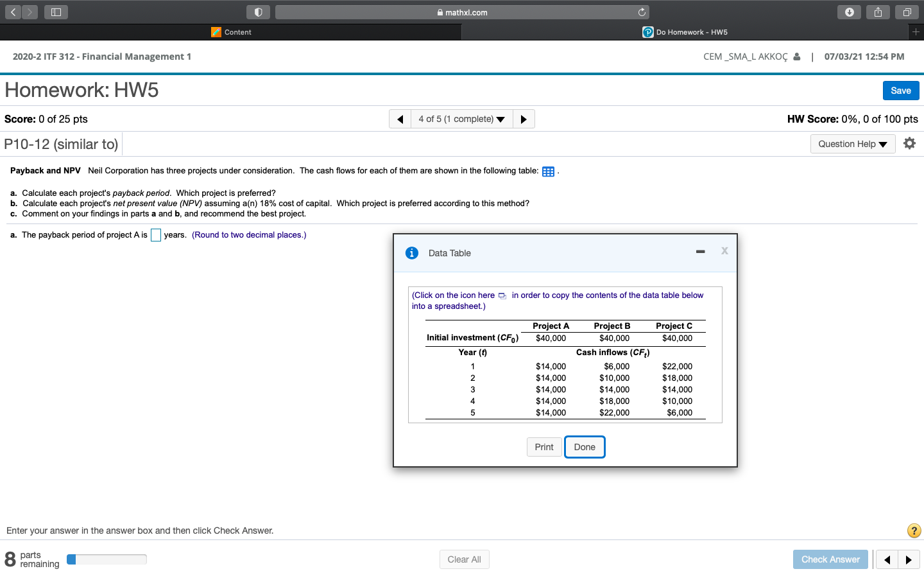Open the Safari downloads icon
Image resolution: width=924 pixels, height=578 pixels.
[849, 12]
